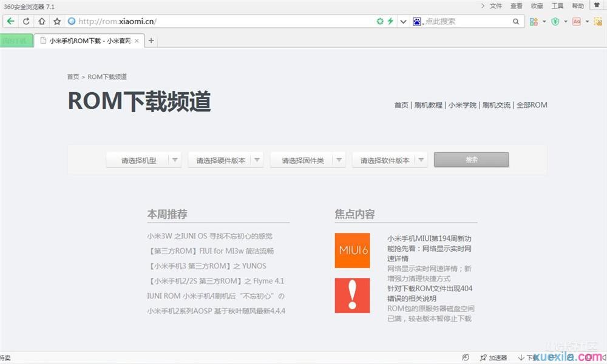Open the browser home page icon
The image size is (607, 364).
[41, 21]
